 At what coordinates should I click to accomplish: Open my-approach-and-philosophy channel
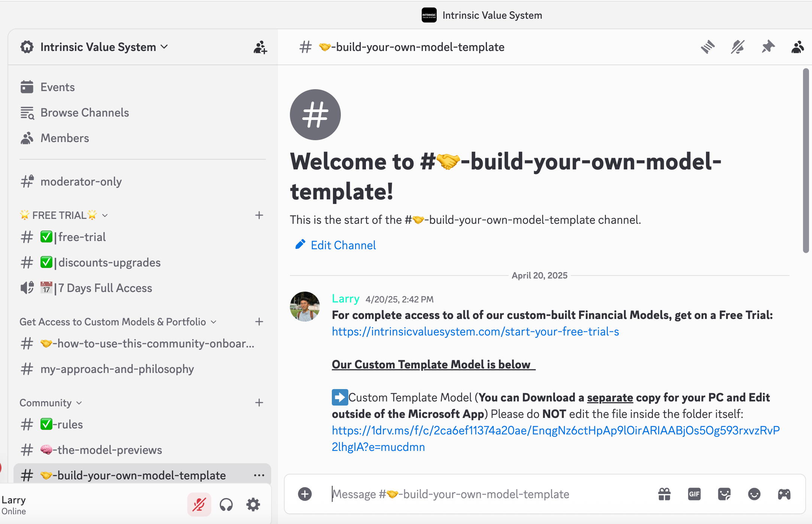click(x=142, y=369)
